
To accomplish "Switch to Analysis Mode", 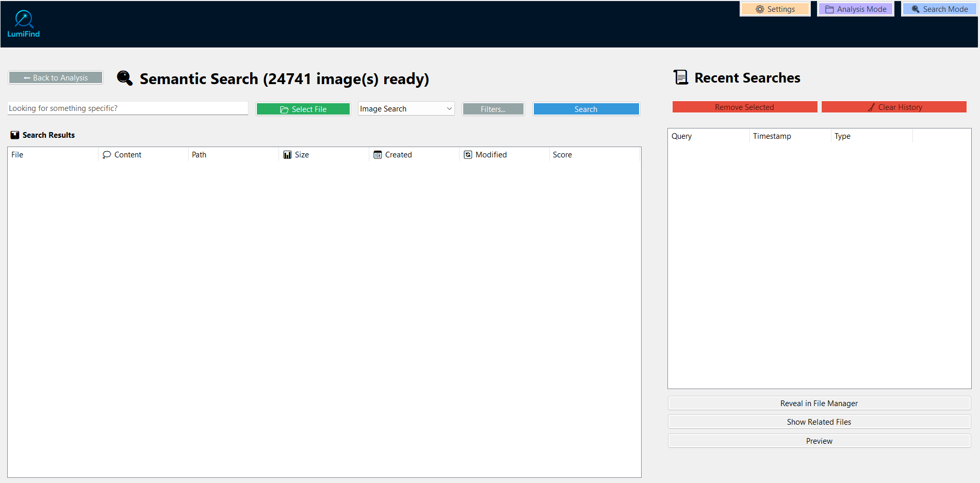I will coord(856,9).
